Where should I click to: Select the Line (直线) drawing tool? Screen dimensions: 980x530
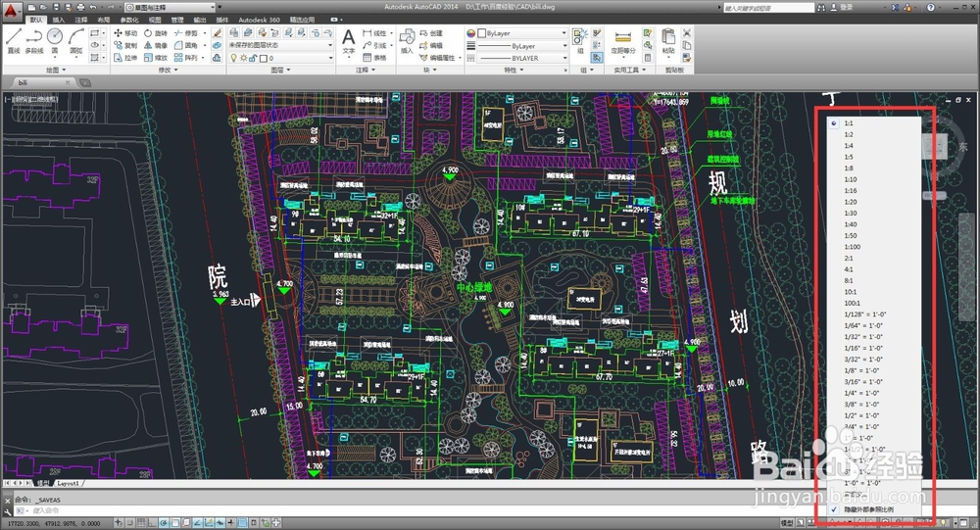[x=13, y=40]
